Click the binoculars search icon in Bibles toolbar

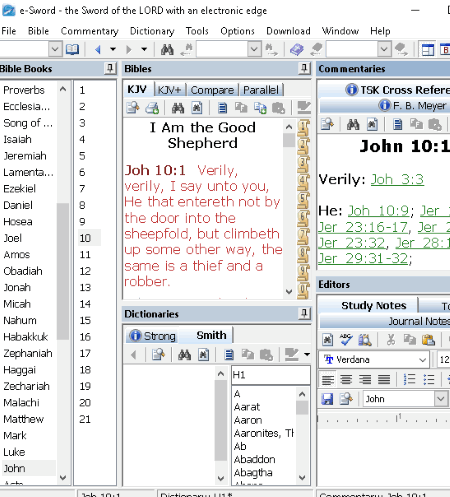[x=178, y=108]
